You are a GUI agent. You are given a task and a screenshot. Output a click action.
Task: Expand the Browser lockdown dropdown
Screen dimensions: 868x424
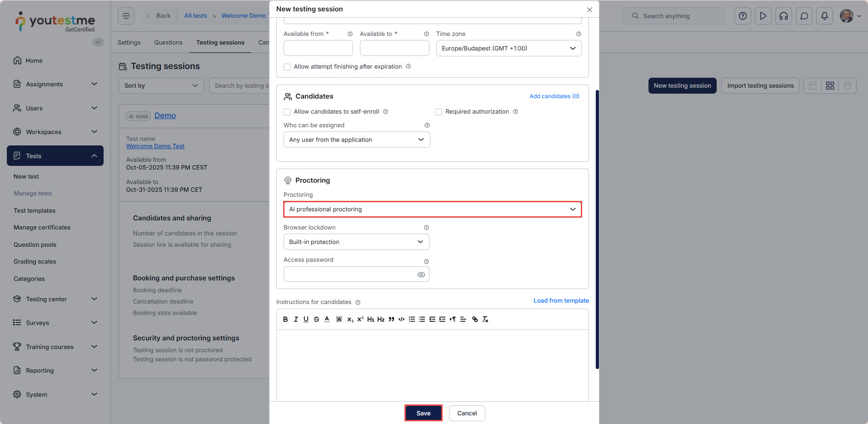[x=356, y=242]
